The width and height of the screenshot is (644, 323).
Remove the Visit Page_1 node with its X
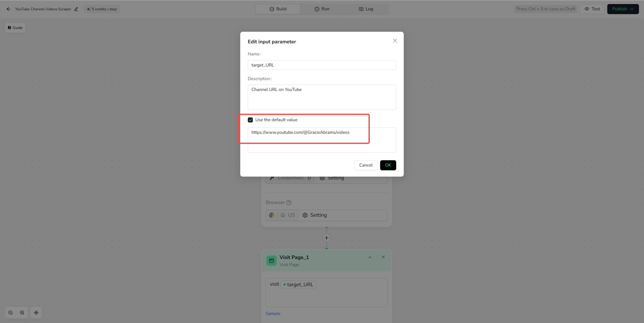[x=383, y=257]
